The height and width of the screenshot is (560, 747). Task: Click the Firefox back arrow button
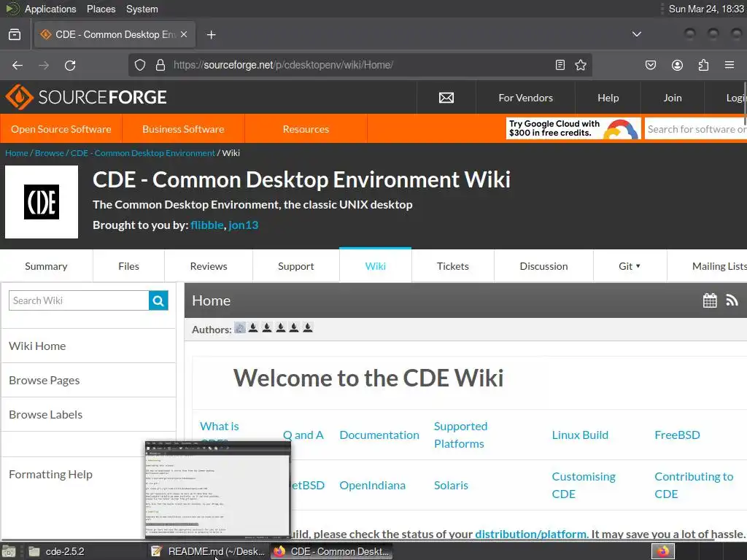point(18,65)
